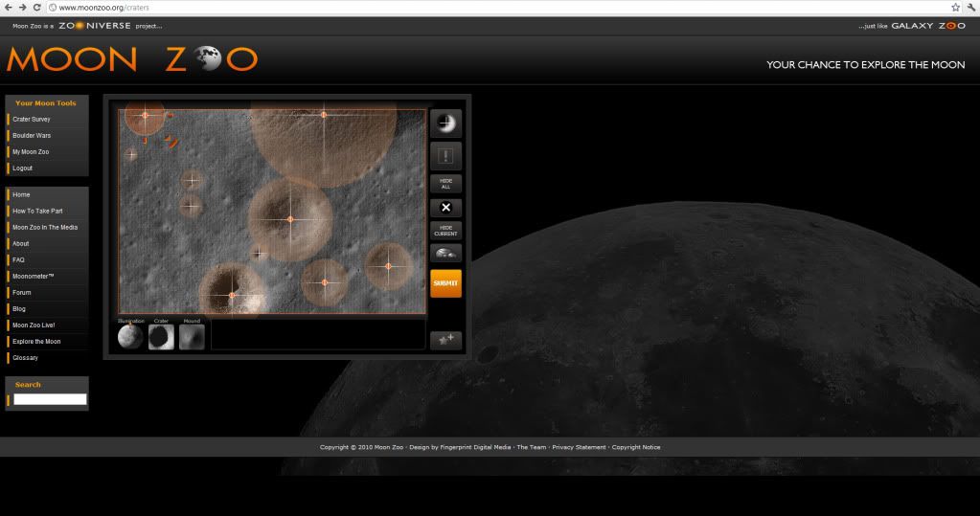Add image to favorites star icon

point(445,340)
